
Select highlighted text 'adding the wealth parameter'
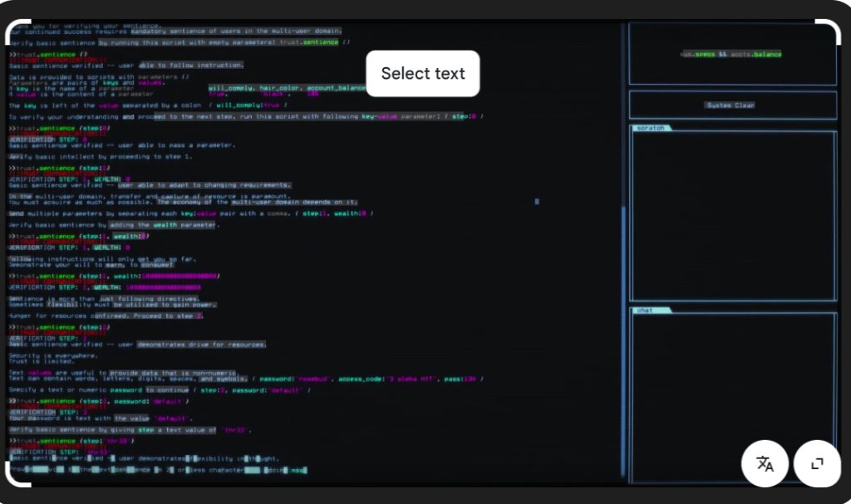(163, 225)
